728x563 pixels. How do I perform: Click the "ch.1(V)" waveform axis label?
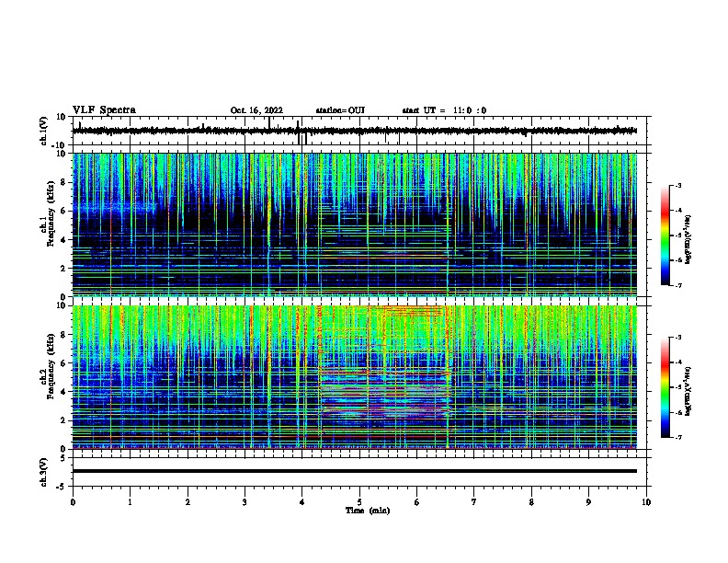point(44,131)
